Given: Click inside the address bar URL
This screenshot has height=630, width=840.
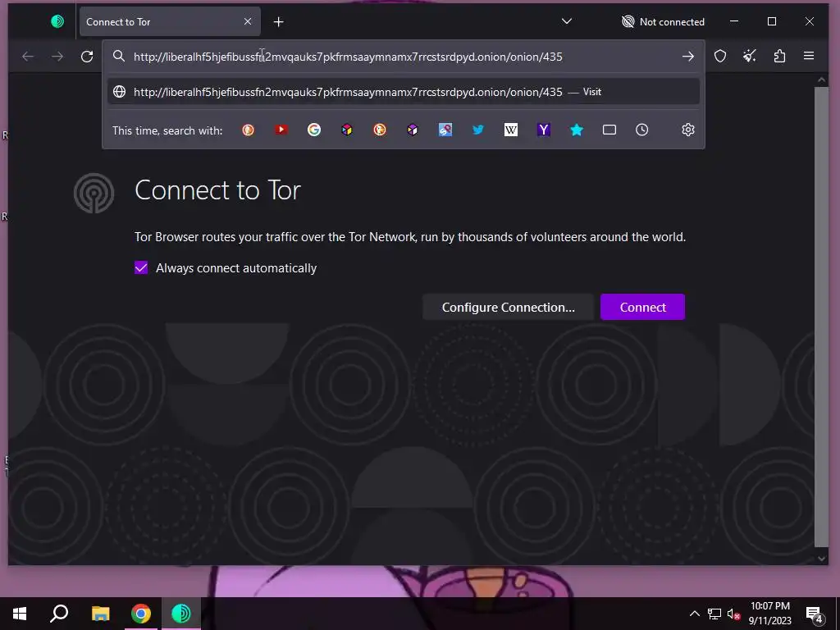Looking at the screenshot, I should click(348, 57).
